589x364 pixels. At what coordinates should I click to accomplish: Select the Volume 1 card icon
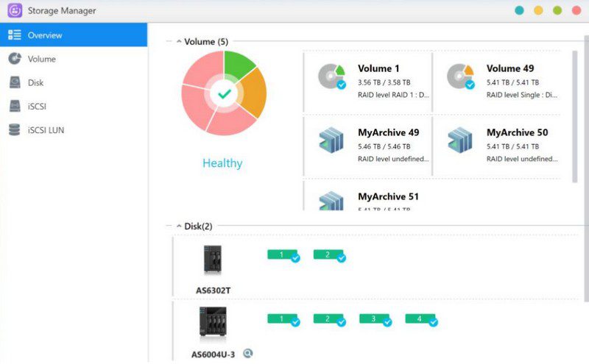point(332,76)
